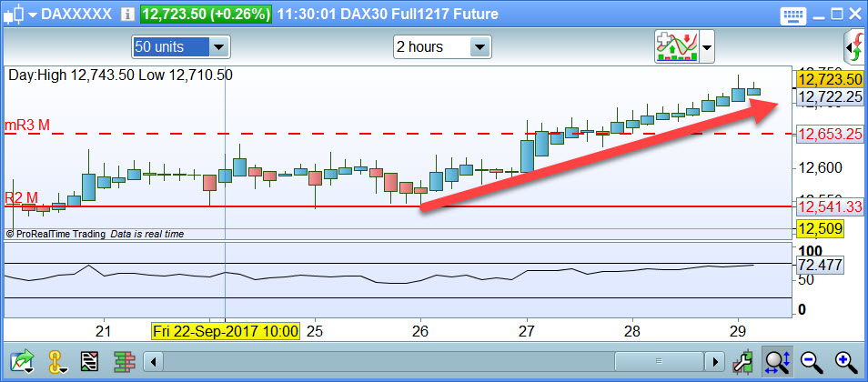Maximize the chart window
868x382 pixels.
point(836,15)
